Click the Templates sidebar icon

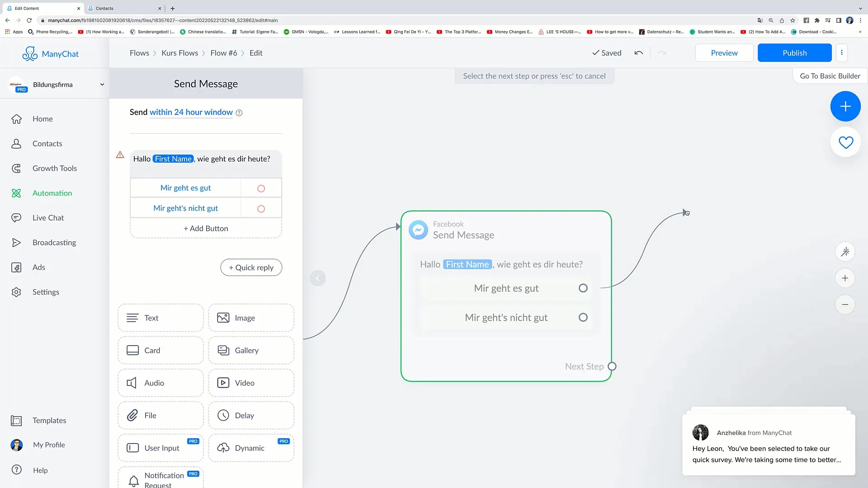[x=16, y=420]
